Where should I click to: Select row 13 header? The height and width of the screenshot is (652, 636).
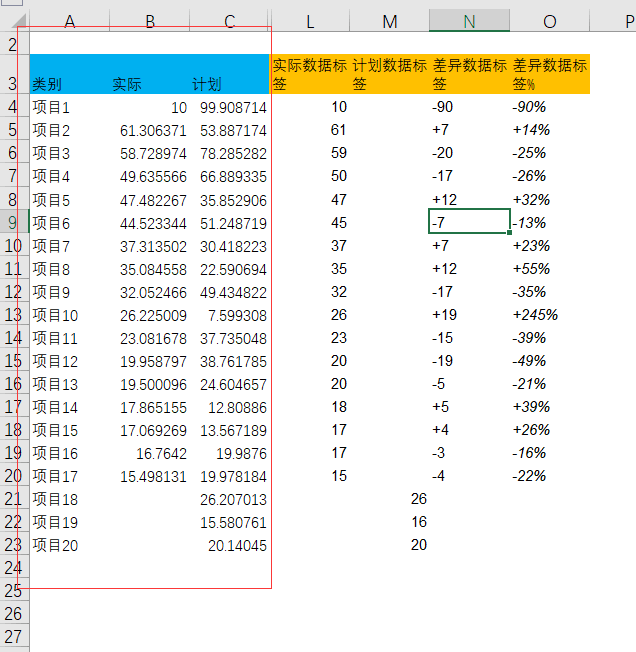15,315
